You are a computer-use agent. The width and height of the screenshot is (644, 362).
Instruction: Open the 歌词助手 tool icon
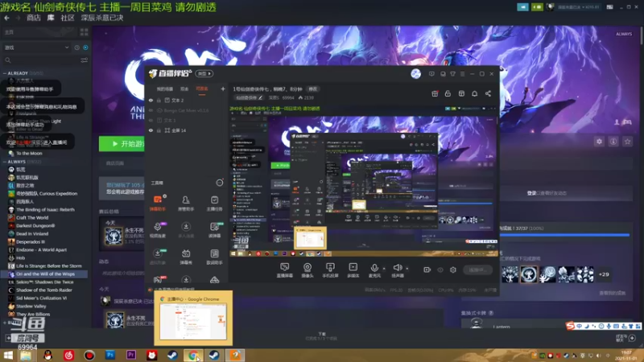(x=214, y=256)
